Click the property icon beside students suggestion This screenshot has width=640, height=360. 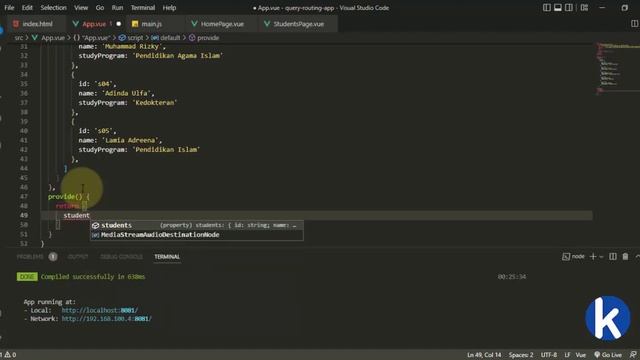point(96,225)
